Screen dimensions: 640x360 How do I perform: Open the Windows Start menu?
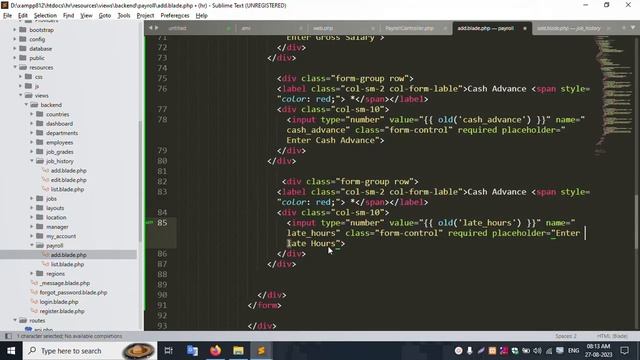11,351
